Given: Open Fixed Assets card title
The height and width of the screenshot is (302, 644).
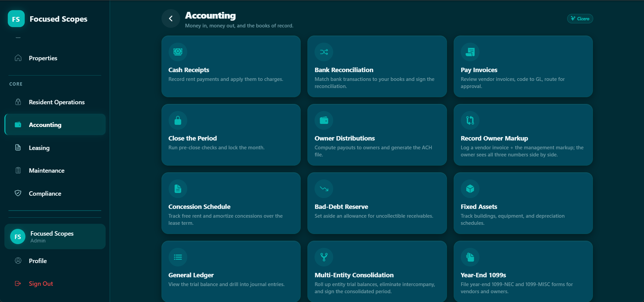Looking at the screenshot, I should tap(479, 207).
